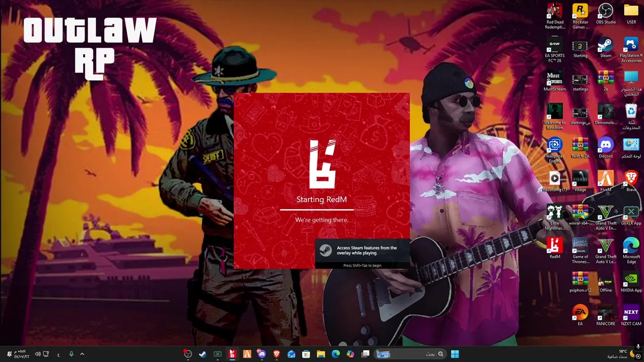Open Task View from the taskbar
The image size is (644, 362).
(365, 354)
